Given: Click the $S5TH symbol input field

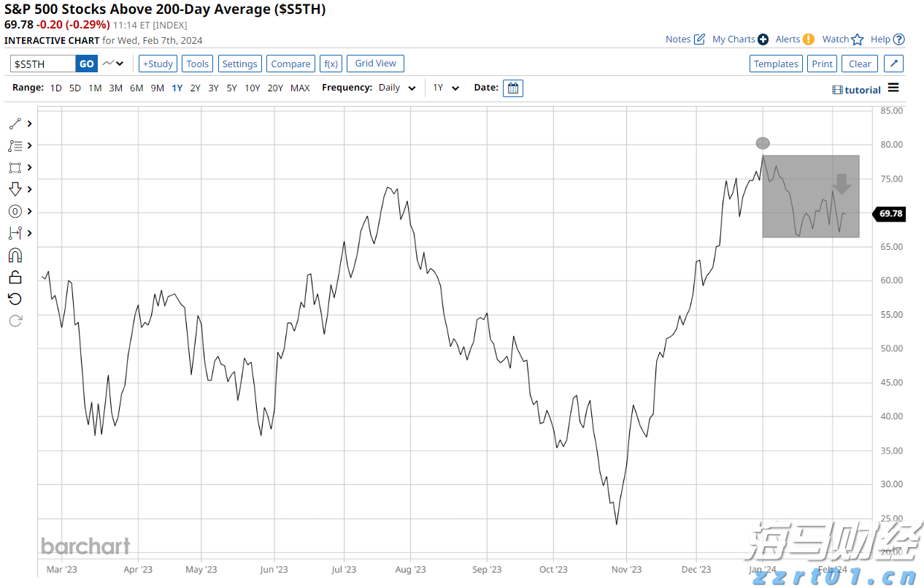Looking at the screenshot, I should click(43, 64).
